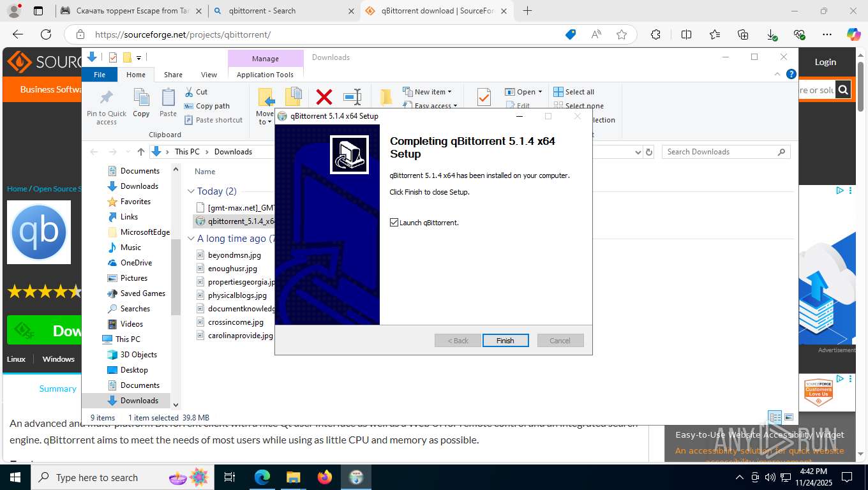This screenshot has height=490, width=868.
Task: Open the Open dropdown in ribbon
Action: 523,92
